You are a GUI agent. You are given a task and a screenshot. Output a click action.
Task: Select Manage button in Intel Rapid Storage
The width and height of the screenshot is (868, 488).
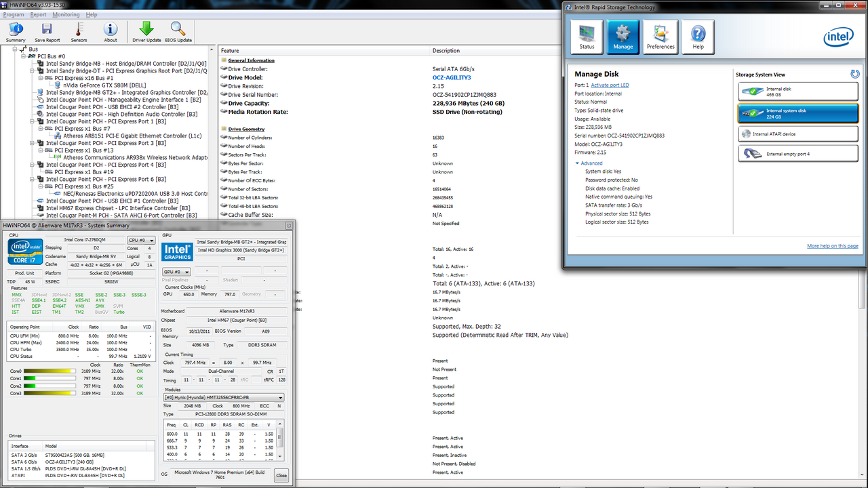[623, 37]
